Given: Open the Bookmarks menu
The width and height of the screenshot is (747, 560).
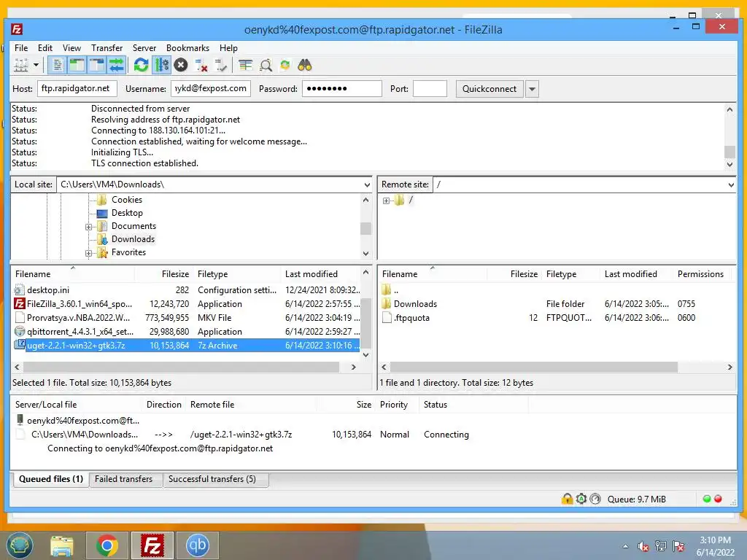Looking at the screenshot, I should pyautogui.click(x=187, y=47).
